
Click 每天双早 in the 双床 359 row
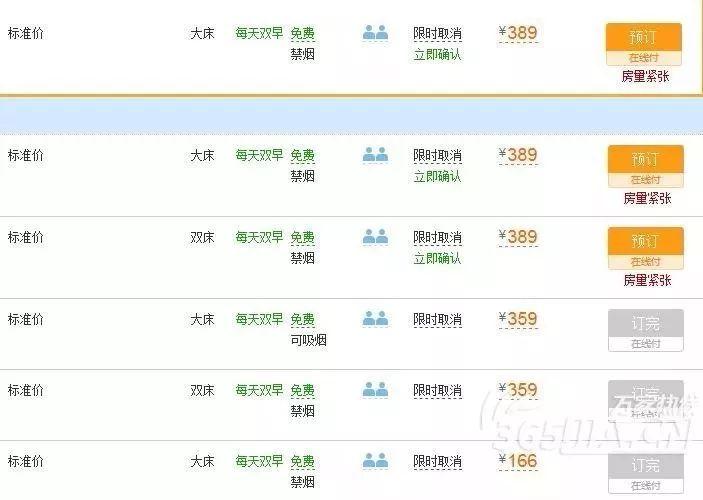point(259,390)
